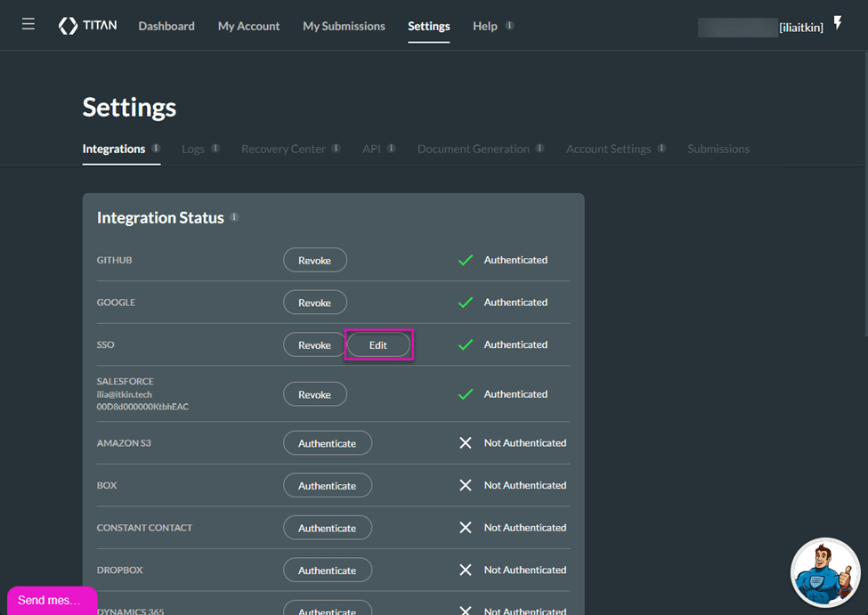The image size is (868, 615).
Task: Click the green checkmark for Google
Action: (x=466, y=303)
